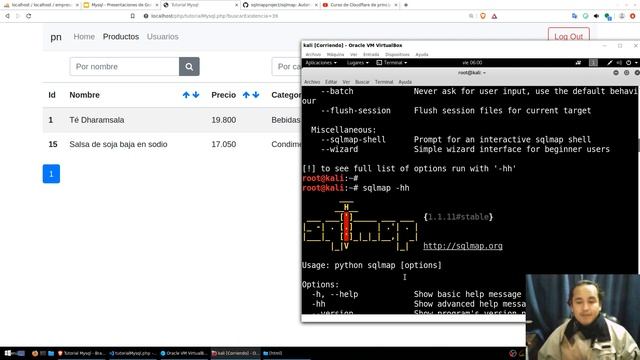
Task: Click the workspace indicator in Kali panel
Action: pyautogui.click(x=593, y=62)
